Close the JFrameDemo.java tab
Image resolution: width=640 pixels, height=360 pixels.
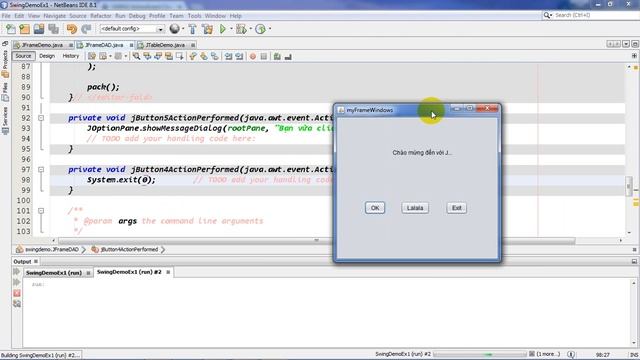[71, 45]
